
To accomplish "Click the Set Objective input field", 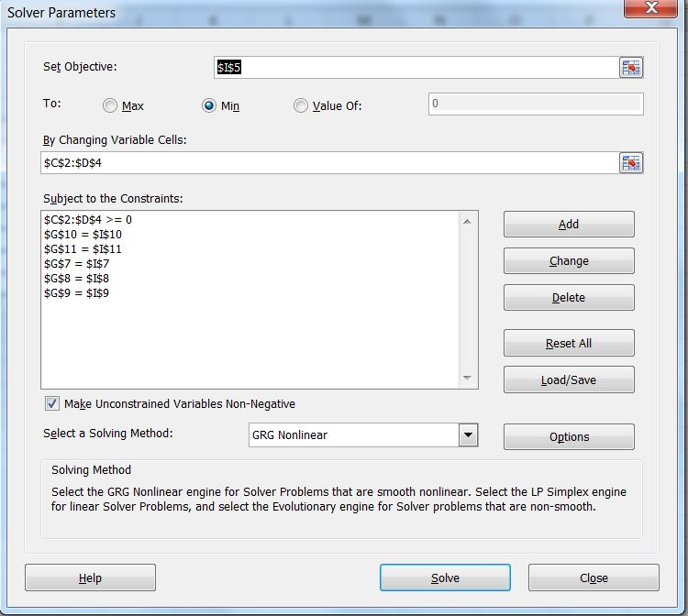I will click(416, 68).
